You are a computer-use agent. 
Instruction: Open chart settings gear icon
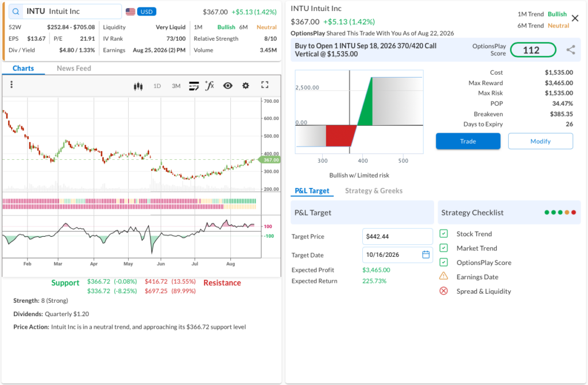point(246,86)
